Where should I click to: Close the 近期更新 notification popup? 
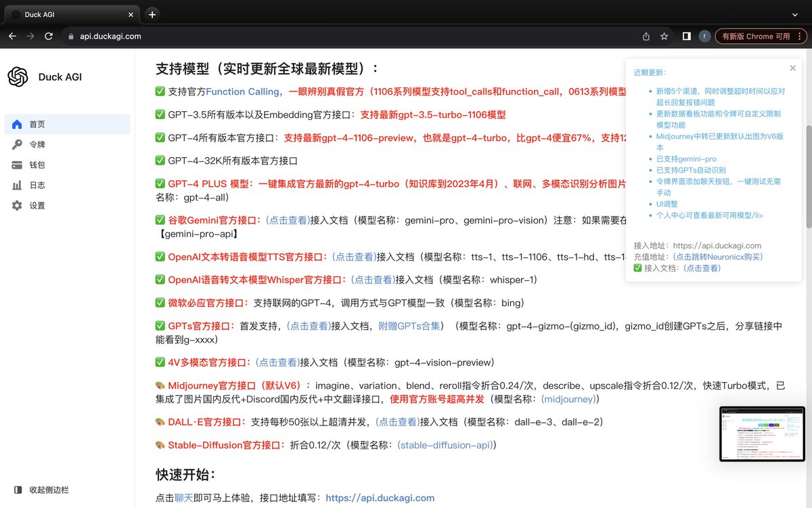click(x=793, y=68)
